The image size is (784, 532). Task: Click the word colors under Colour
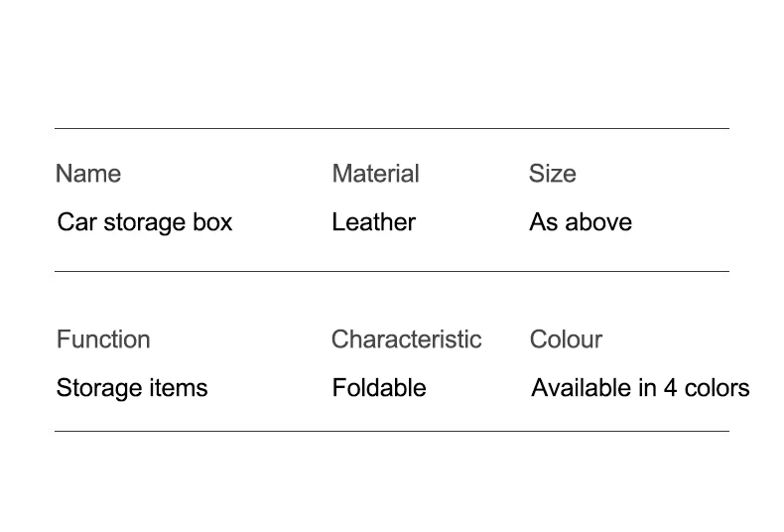(717, 388)
